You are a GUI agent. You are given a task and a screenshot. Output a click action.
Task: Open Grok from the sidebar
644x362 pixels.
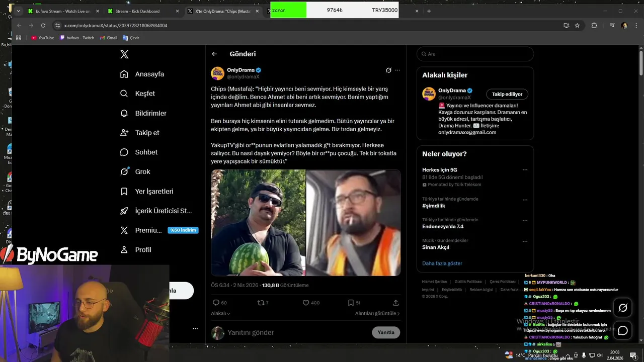(x=135, y=171)
